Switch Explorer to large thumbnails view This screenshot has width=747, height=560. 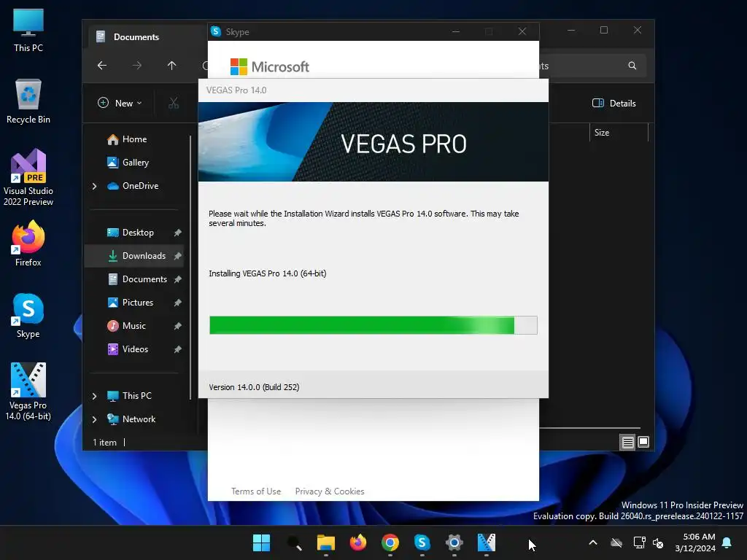coord(643,443)
